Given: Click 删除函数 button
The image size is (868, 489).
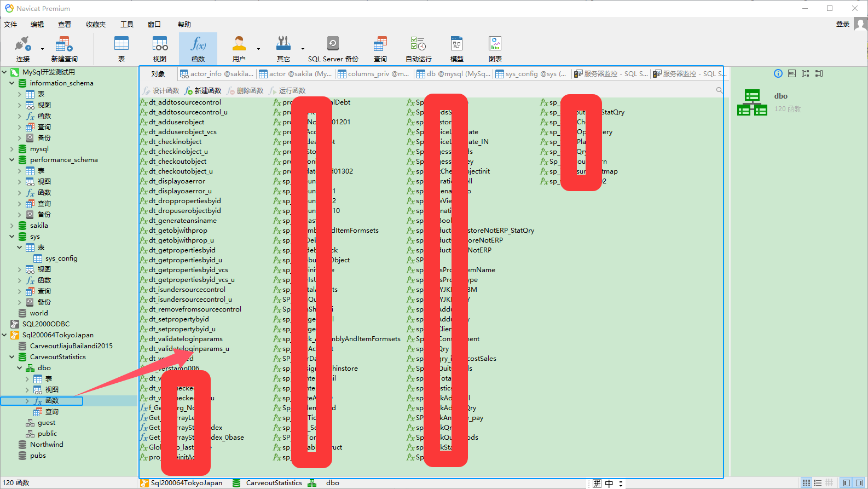Looking at the screenshot, I should click(245, 90).
